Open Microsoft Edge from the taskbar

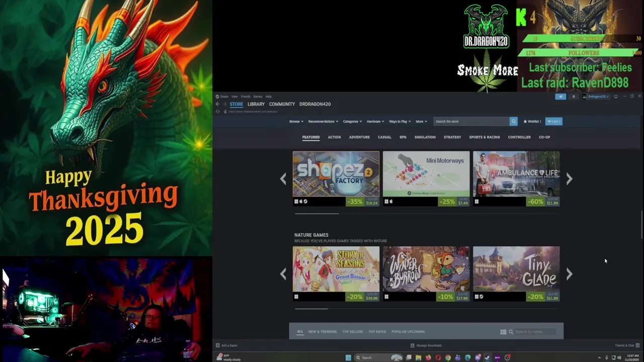pyautogui.click(x=468, y=357)
